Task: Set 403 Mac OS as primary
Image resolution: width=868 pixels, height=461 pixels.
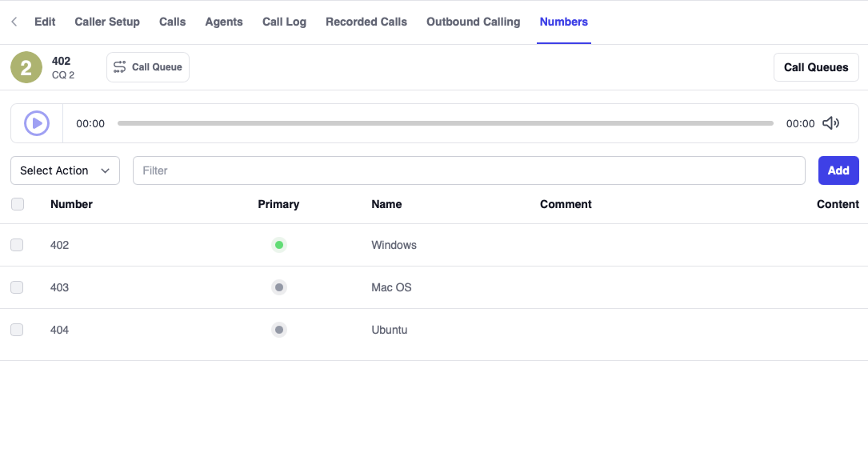Action: click(x=279, y=287)
